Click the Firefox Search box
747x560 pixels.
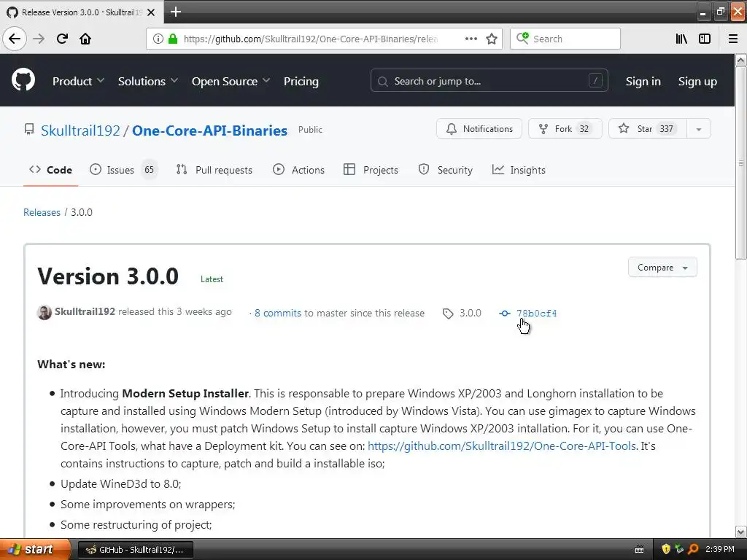tap(565, 39)
